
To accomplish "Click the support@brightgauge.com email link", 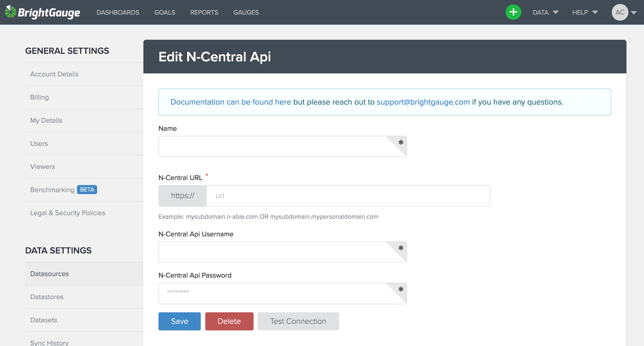I will [x=423, y=102].
